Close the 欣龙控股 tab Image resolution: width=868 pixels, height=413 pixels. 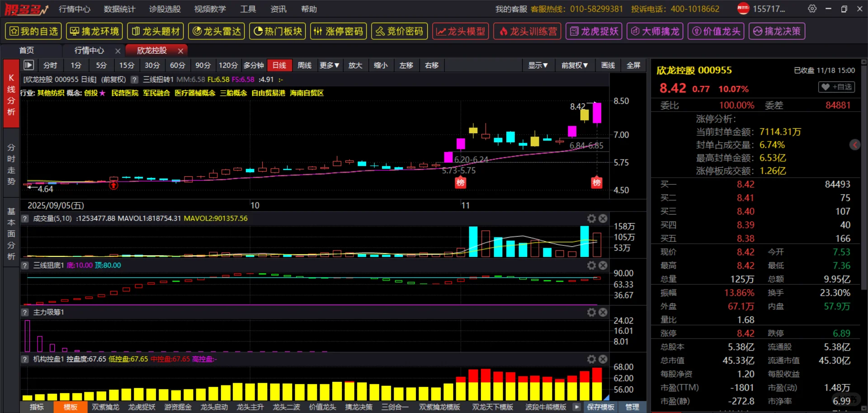point(180,51)
